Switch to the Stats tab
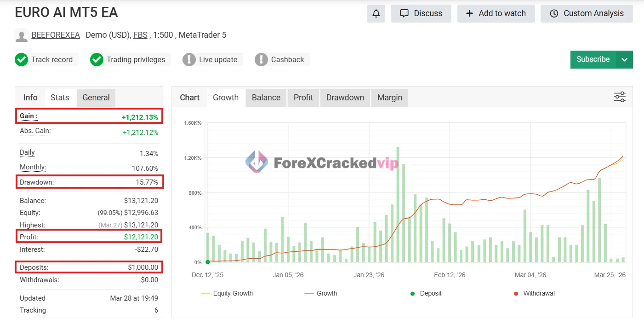 coord(60,98)
